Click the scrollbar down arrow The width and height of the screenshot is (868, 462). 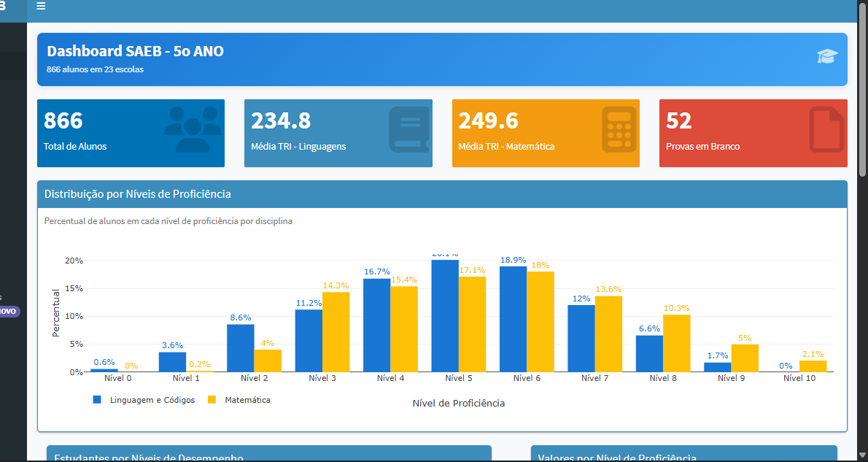coord(862,456)
